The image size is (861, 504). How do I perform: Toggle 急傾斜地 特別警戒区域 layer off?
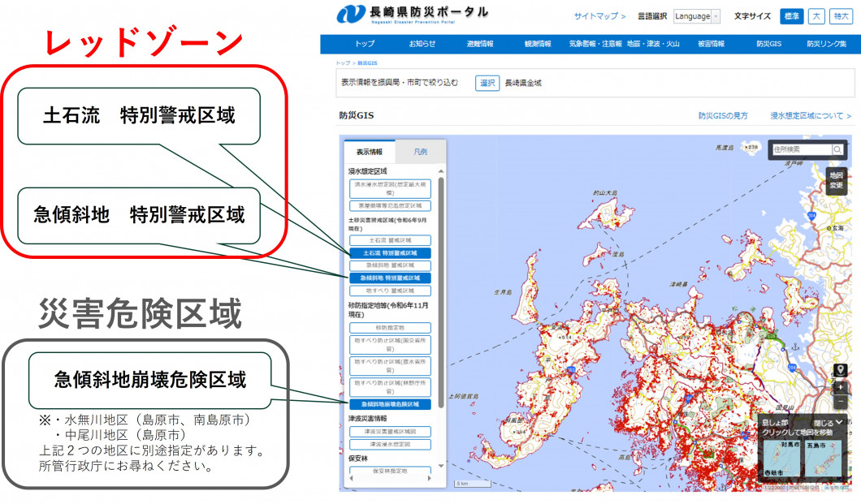390,278
